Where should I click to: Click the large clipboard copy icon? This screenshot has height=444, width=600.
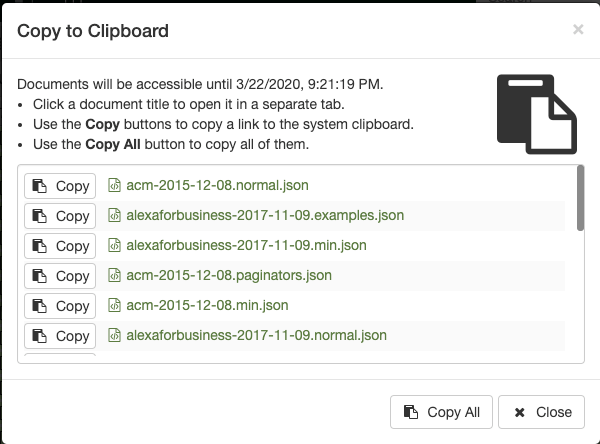[537, 112]
